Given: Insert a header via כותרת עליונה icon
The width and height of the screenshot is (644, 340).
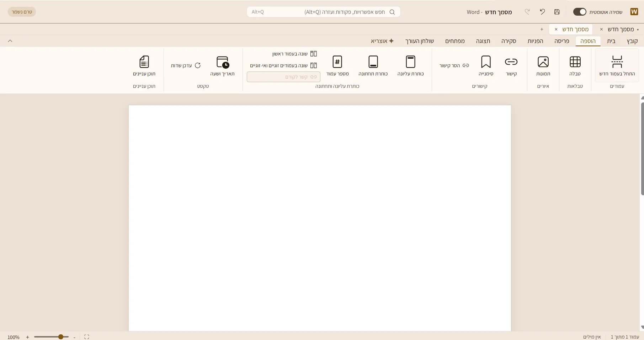Looking at the screenshot, I should [410, 62].
